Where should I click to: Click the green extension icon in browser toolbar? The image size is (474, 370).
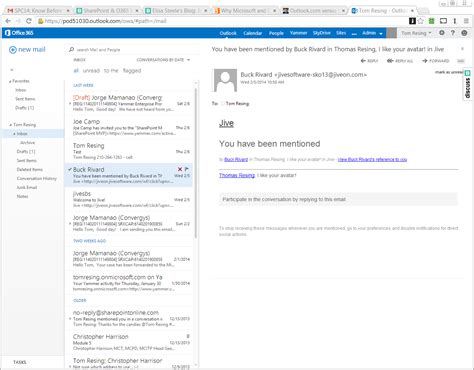click(x=431, y=21)
